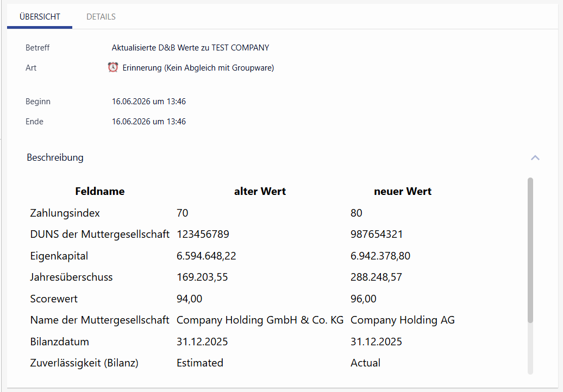Click the Zahlungsindex field name
563x392 pixels.
[65, 213]
